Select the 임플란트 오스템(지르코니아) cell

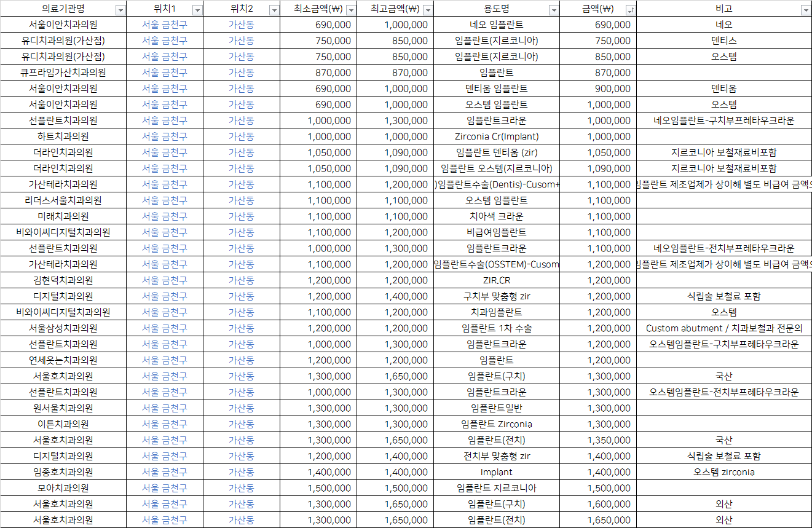tap(497, 168)
